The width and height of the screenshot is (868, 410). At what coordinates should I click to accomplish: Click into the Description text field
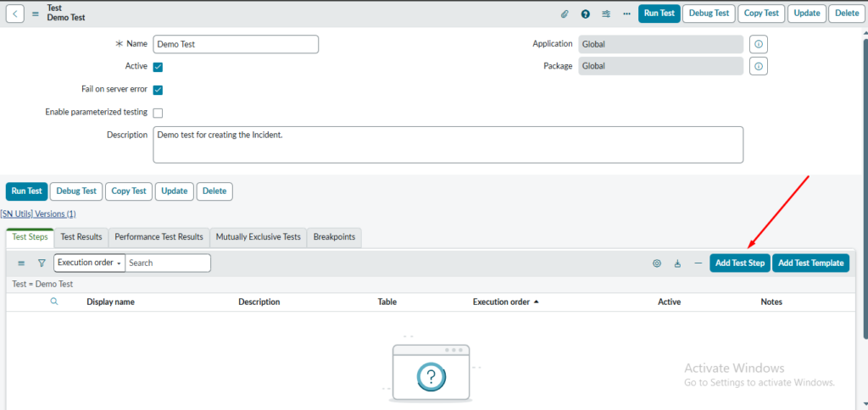[x=448, y=144]
